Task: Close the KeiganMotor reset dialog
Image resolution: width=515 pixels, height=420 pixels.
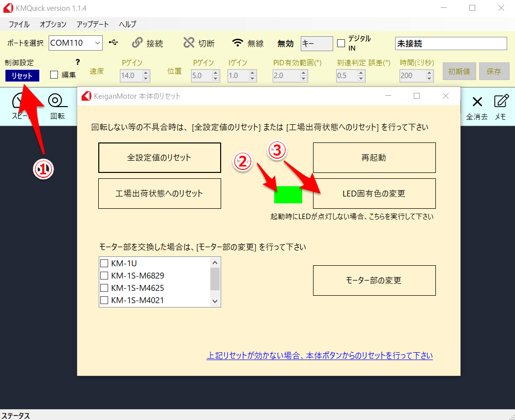Action: (x=445, y=96)
